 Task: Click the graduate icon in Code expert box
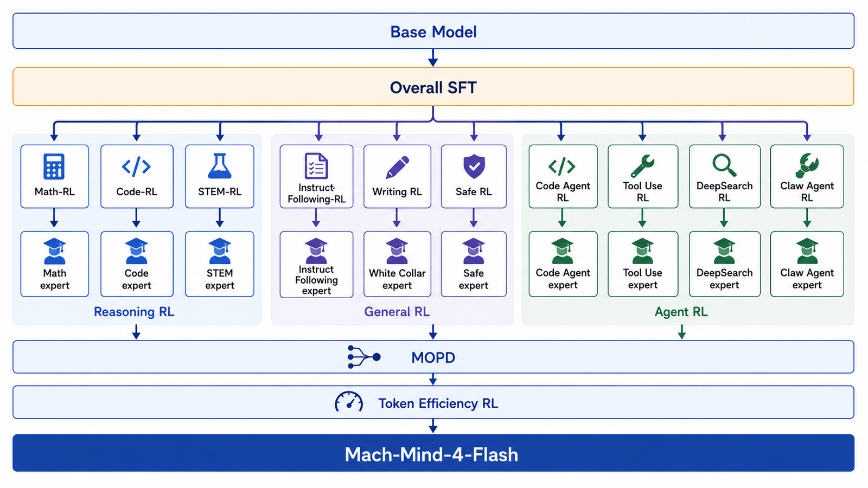coord(136,251)
